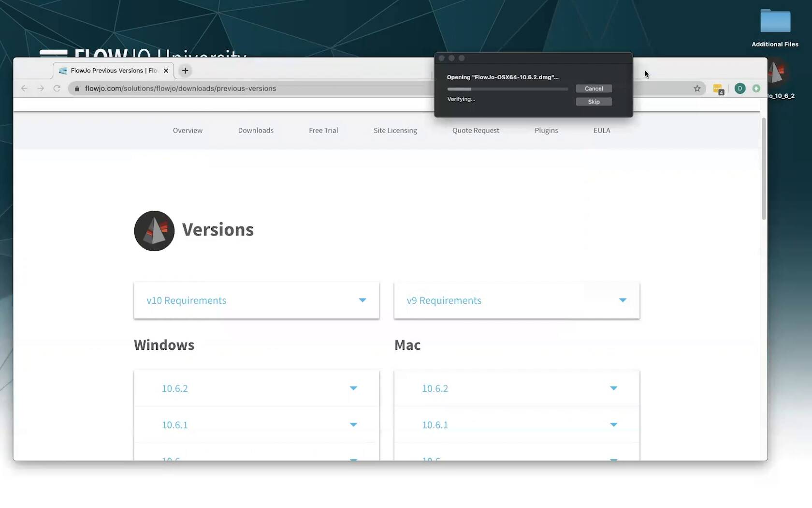Click the page vertical scrollbar
The height and width of the screenshot is (508, 812).
pyautogui.click(x=764, y=169)
